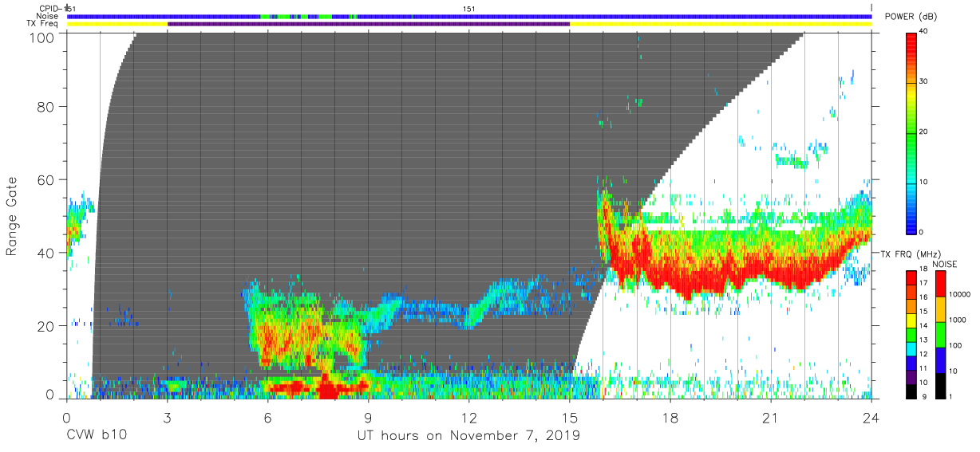Click the 24 tick on UT hours axis
The image size is (980, 452).
click(x=871, y=418)
